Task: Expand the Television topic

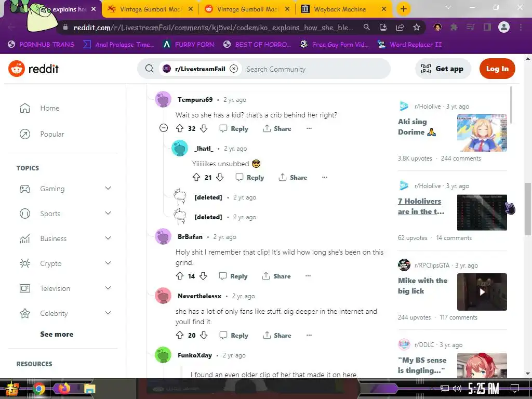Action: pyautogui.click(x=108, y=288)
